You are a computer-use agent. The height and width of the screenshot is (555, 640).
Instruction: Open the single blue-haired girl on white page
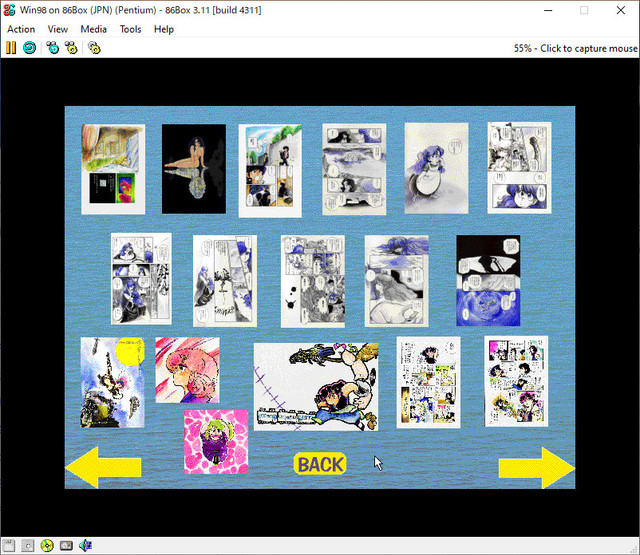(436, 169)
